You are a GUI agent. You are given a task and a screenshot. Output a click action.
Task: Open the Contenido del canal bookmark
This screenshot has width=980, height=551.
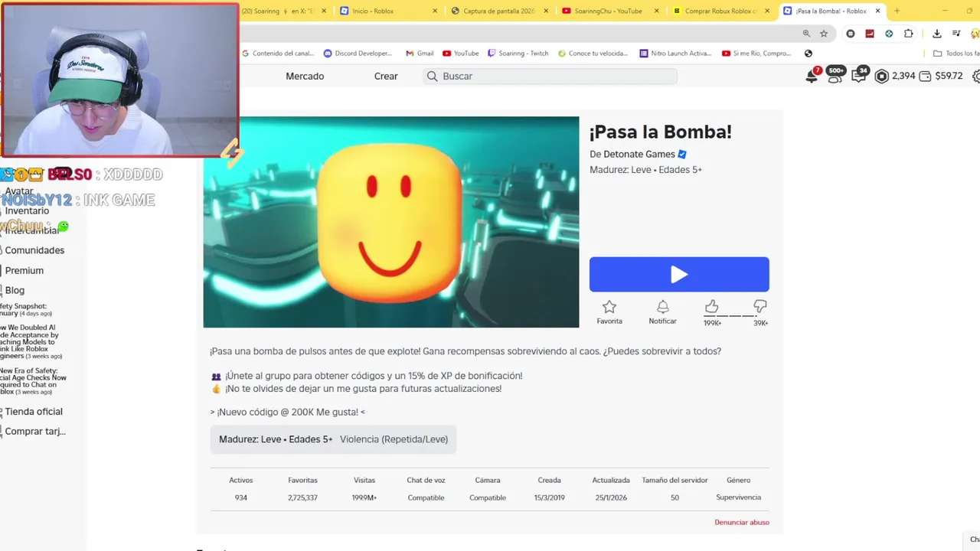[278, 54]
